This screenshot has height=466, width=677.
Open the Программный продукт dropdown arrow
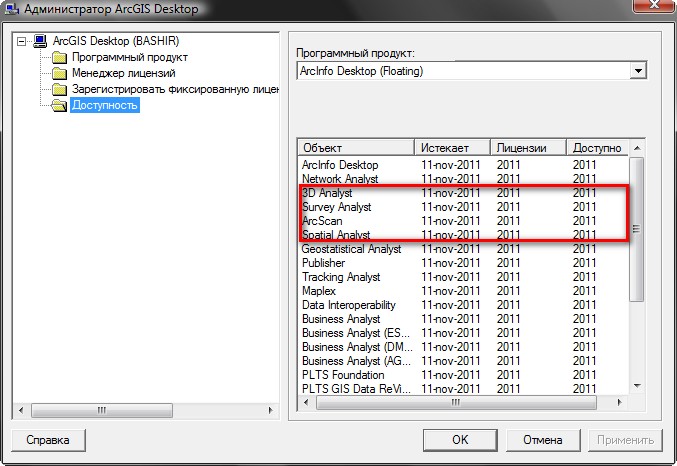[x=638, y=71]
